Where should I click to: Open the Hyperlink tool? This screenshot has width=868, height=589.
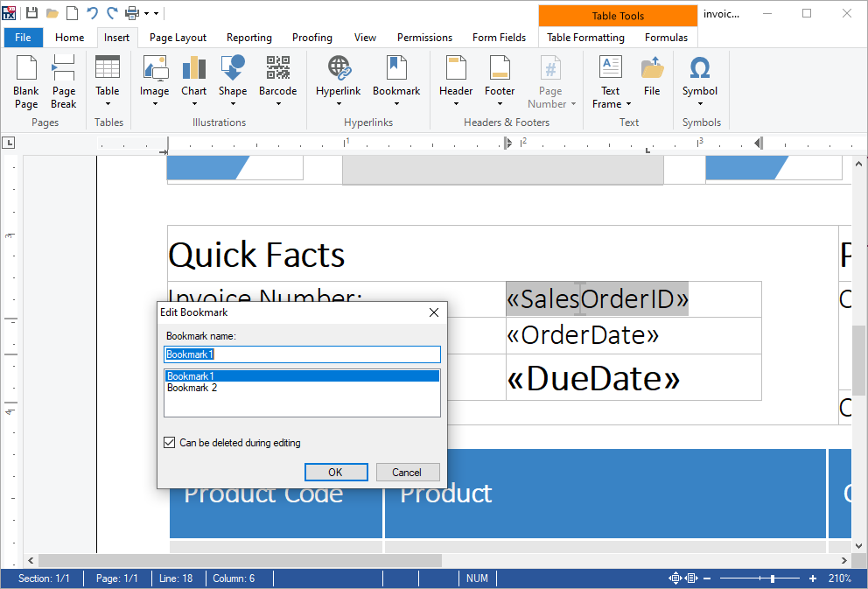pyautogui.click(x=338, y=81)
